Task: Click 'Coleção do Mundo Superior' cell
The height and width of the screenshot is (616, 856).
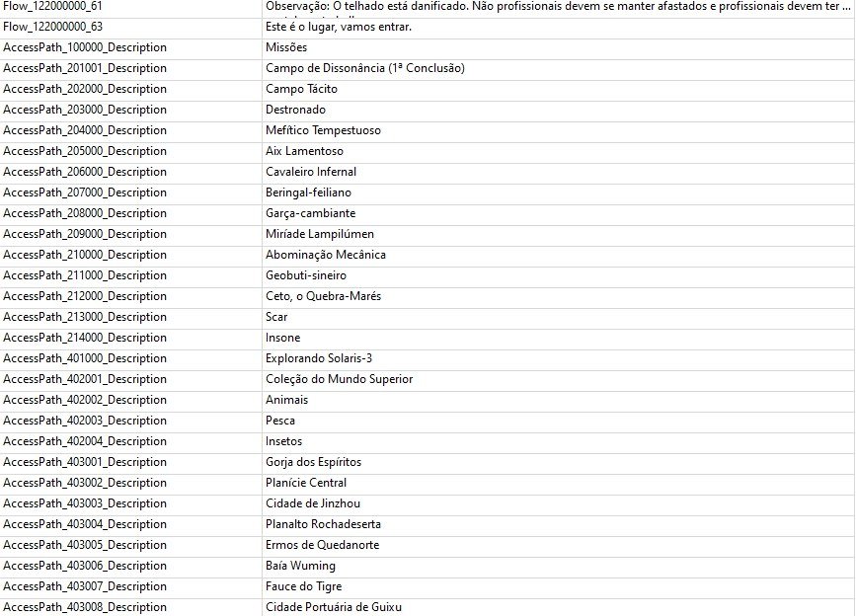Action: coord(558,380)
